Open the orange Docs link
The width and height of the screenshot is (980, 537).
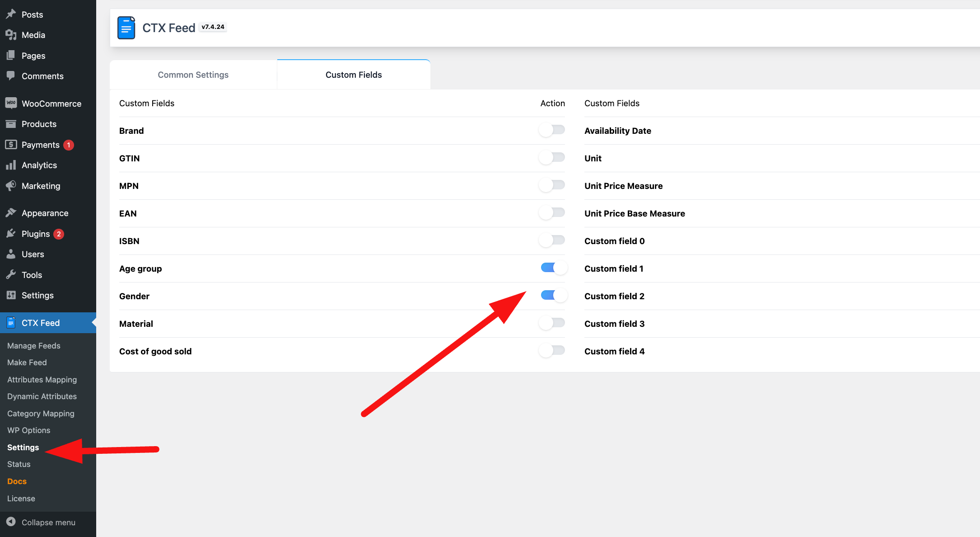coord(17,481)
